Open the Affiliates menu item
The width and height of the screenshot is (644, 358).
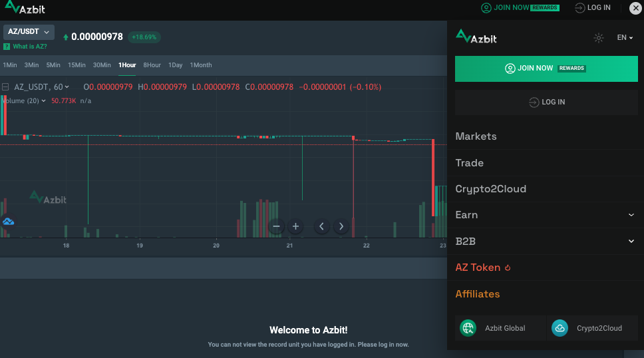(x=478, y=294)
